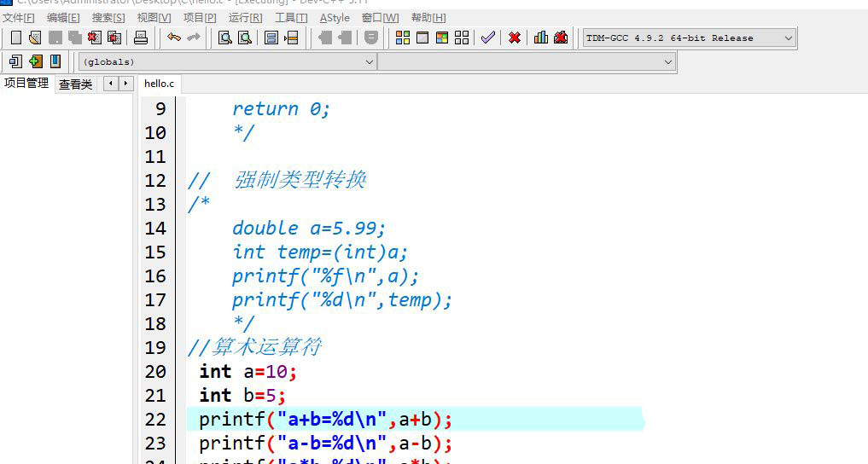The width and height of the screenshot is (868, 464).
Task: Click the Replace toolbar icon
Action: 245,38
